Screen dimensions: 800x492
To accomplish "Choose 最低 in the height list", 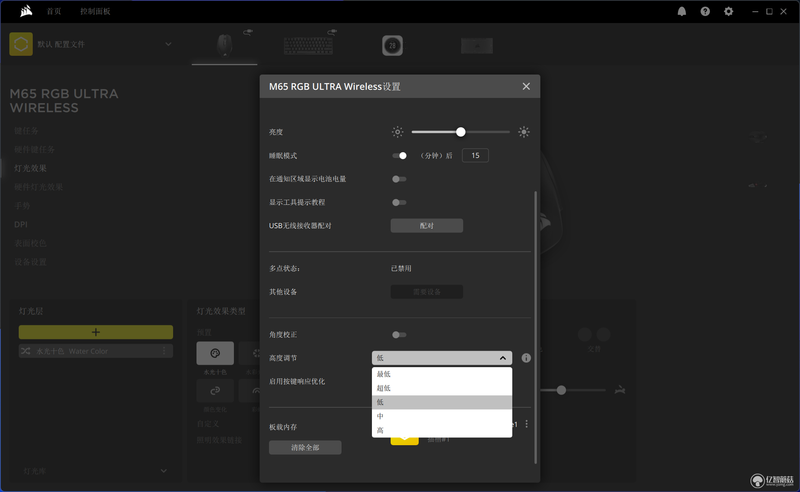I will pos(442,374).
